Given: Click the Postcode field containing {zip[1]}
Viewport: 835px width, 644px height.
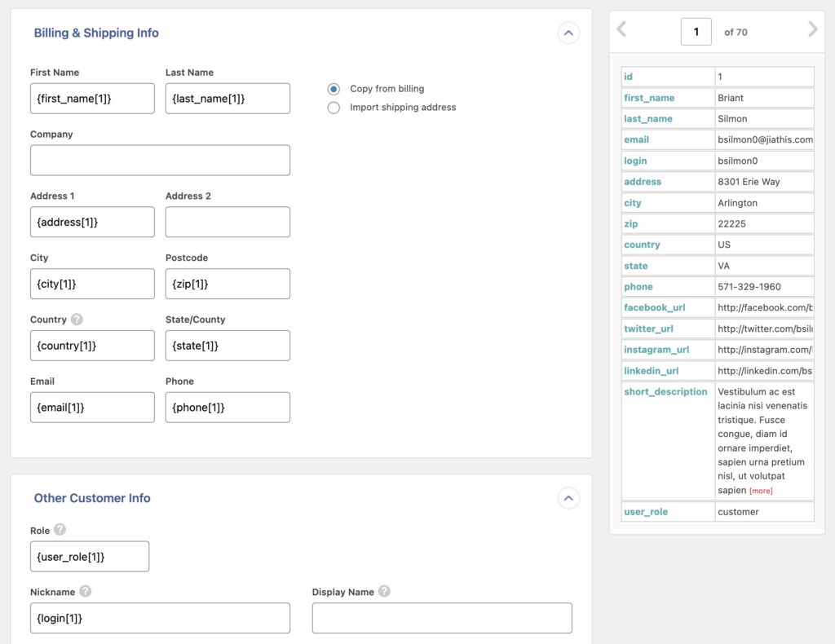Looking at the screenshot, I should coord(228,284).
